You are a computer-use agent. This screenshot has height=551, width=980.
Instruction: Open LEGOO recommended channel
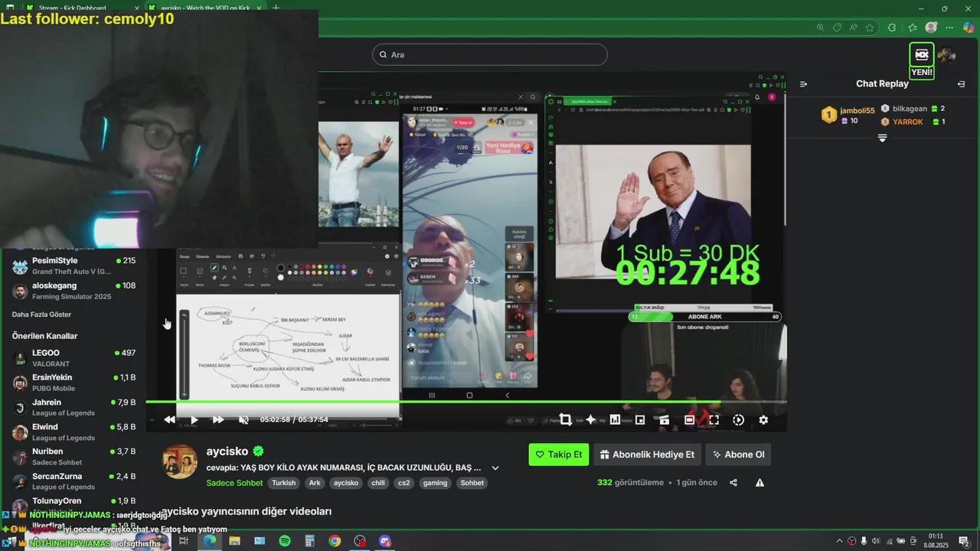click(x=73, y=358)
